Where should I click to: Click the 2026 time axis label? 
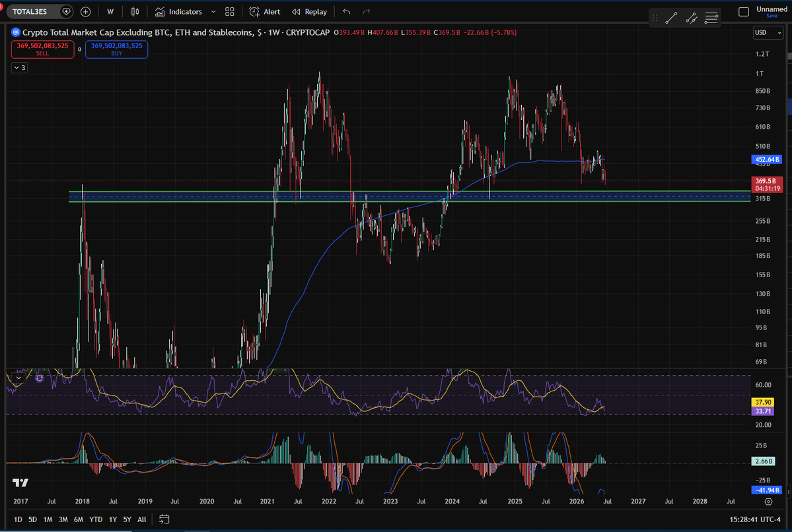pyautogui.click(x=576, y=501)
